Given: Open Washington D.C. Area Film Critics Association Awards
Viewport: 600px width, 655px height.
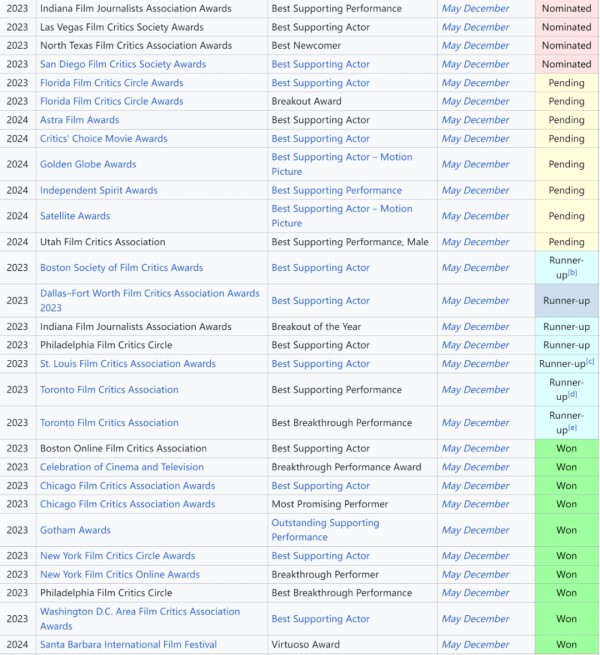Looking at the screenshot, I should (140, 619).
